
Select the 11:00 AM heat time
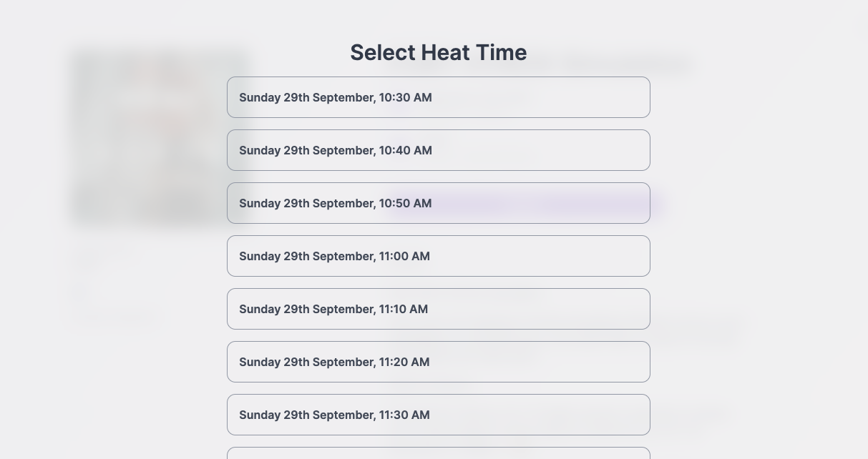[438, 256]
